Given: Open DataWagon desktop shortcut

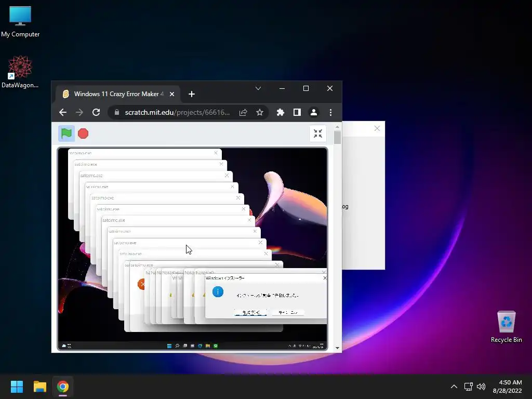Looking at the screenshot, I should 20,72.
